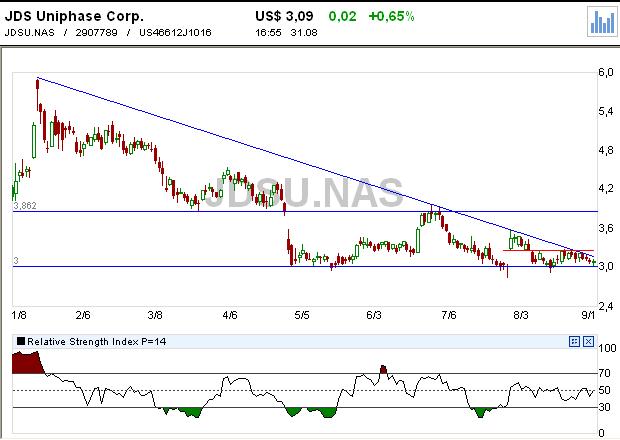Click the 2/6 date axis label
Image resolution: width=620 pixels, height=440 pixels.
83,315
